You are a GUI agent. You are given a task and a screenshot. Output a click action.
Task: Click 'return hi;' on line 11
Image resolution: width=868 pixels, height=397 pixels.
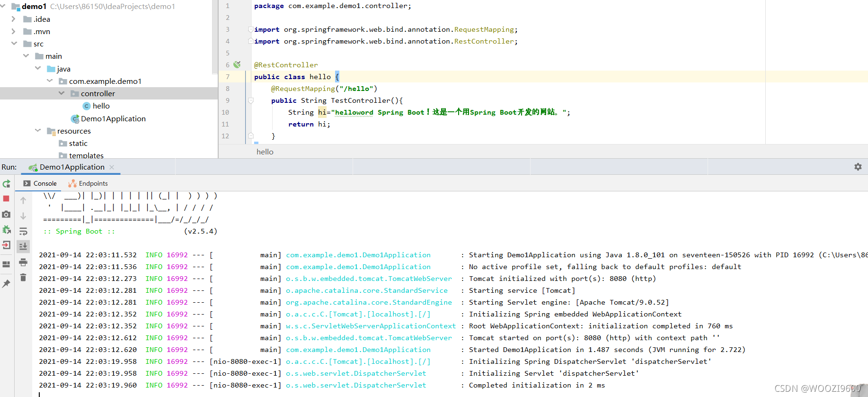[309, 124]
